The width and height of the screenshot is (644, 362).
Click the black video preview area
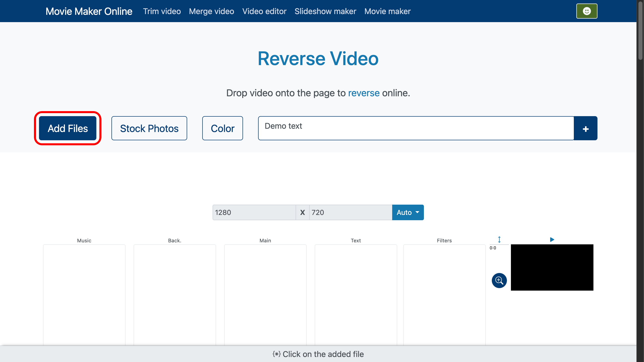click(552, 267)
